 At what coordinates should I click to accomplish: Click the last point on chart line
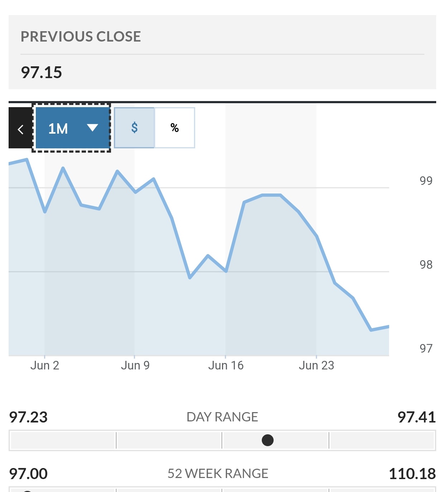388,326
